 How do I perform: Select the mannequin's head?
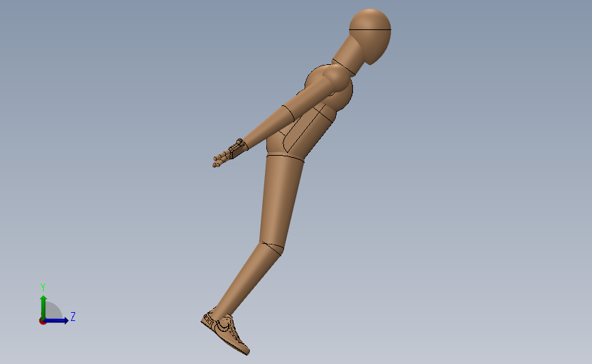[x=371, y=36]
